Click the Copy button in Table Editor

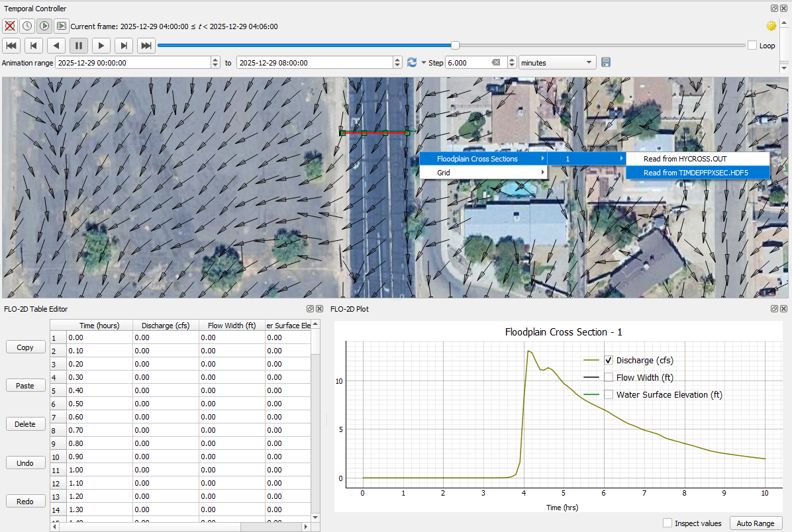coord(25,347)
